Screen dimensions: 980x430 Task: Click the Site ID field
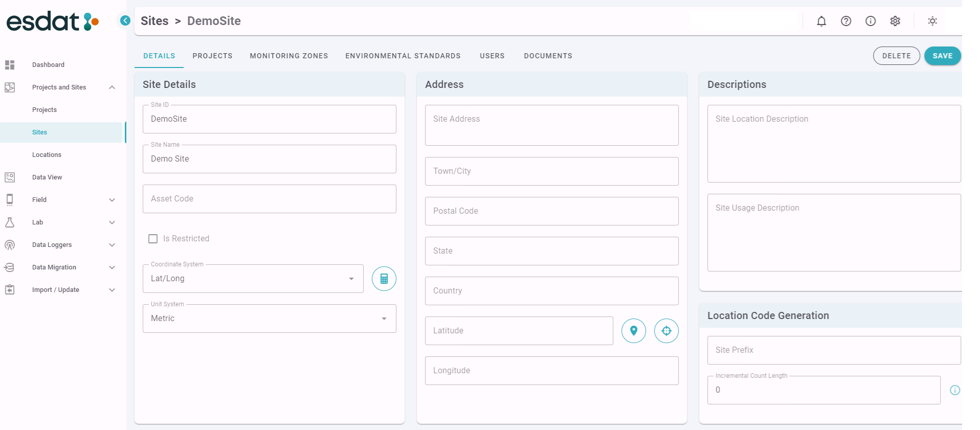[270, 119]
